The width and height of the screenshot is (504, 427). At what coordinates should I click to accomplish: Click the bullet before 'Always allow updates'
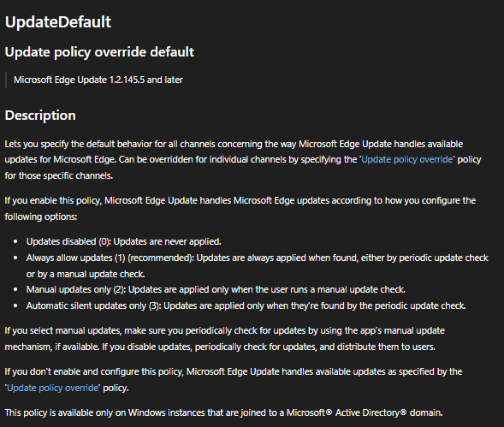[x=15, y=258]
